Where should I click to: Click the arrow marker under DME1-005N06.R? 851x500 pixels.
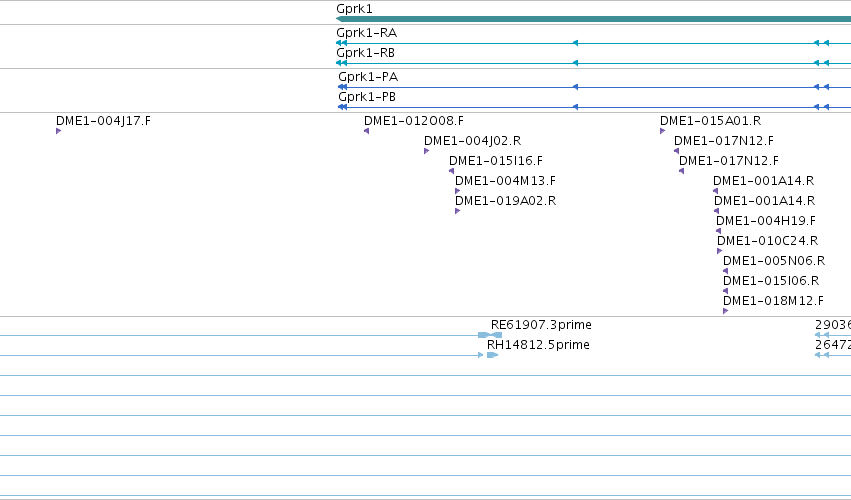click(x=726, y=271)
